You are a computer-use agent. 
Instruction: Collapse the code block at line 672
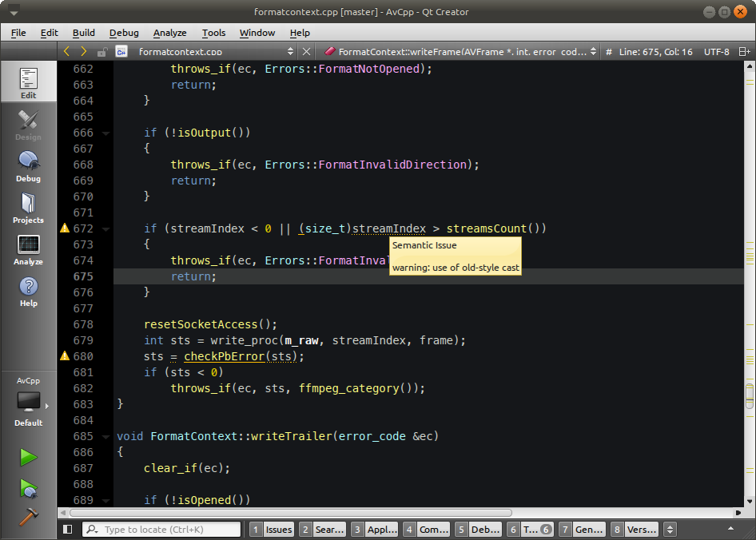click(106, 229)
